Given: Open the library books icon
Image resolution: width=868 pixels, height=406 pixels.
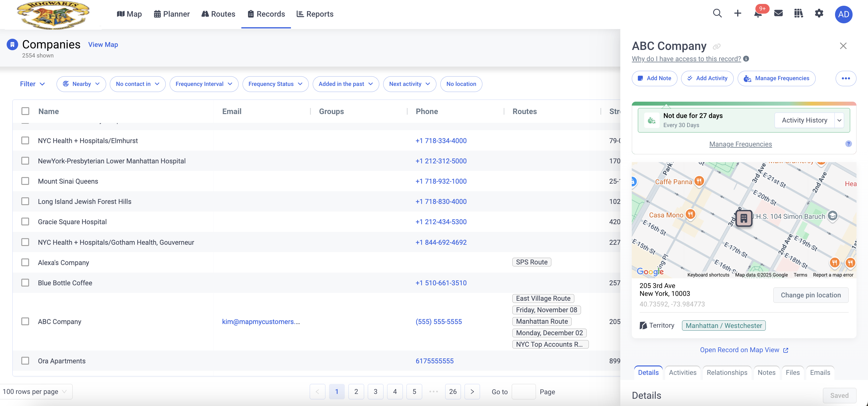Looking at the screenshot, I should pyautogui.click(x=798, y=14).
